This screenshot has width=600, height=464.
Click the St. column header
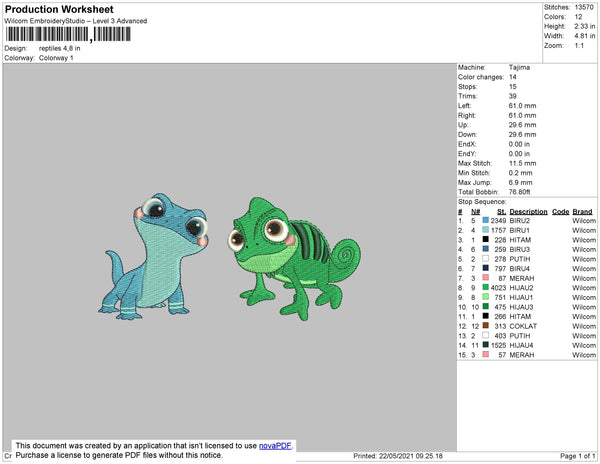(501, 212)
